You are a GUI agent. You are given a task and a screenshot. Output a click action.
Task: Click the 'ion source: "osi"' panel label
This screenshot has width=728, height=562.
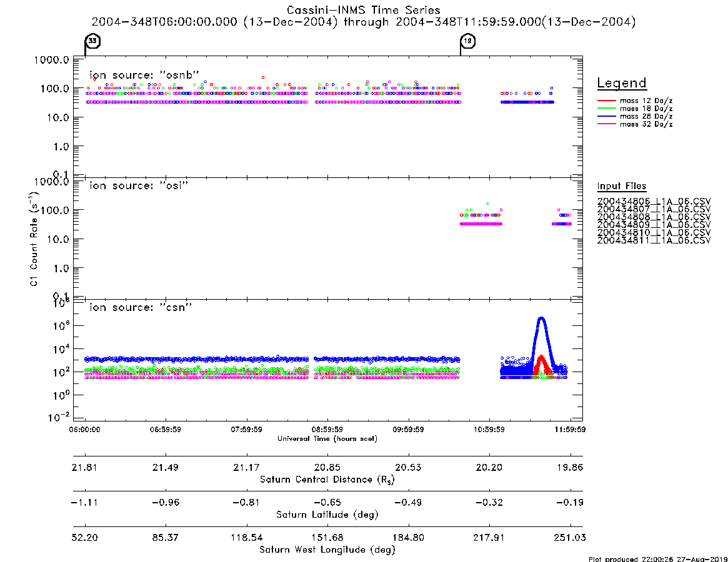(139, 185)
